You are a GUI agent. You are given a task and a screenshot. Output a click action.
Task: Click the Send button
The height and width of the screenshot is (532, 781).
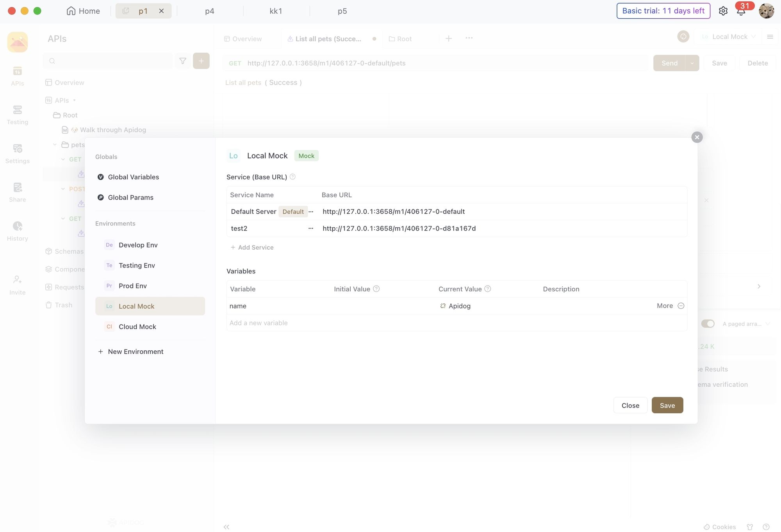[x=669, y=63]
